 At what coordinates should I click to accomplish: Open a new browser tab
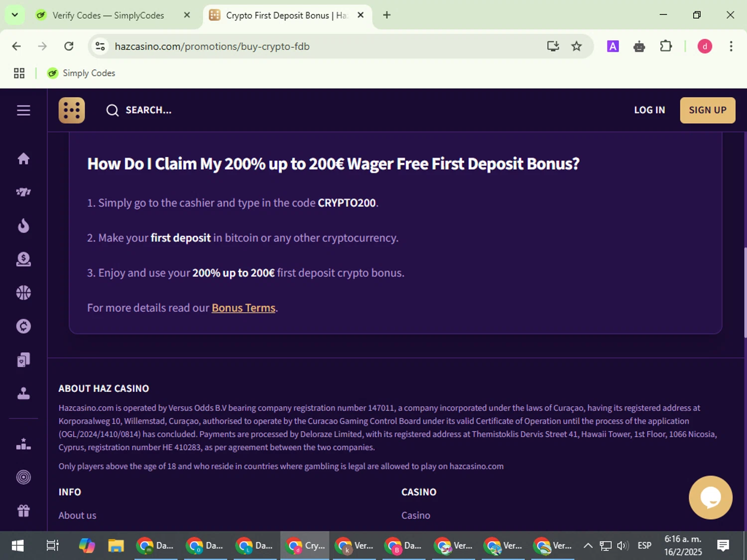(x=387, y=15)
